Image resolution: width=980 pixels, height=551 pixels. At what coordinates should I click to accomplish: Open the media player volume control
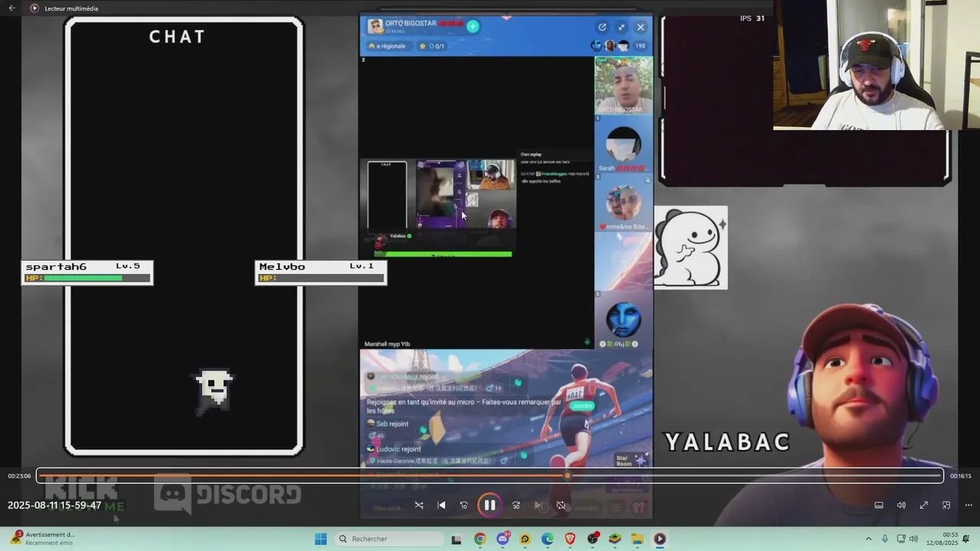point(901,505)
